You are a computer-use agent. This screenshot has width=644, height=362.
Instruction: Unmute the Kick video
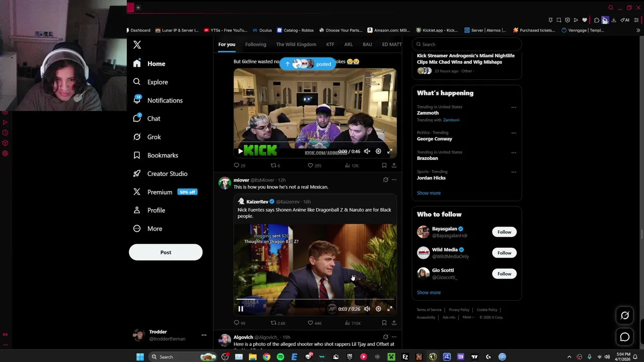pos(367,151)
